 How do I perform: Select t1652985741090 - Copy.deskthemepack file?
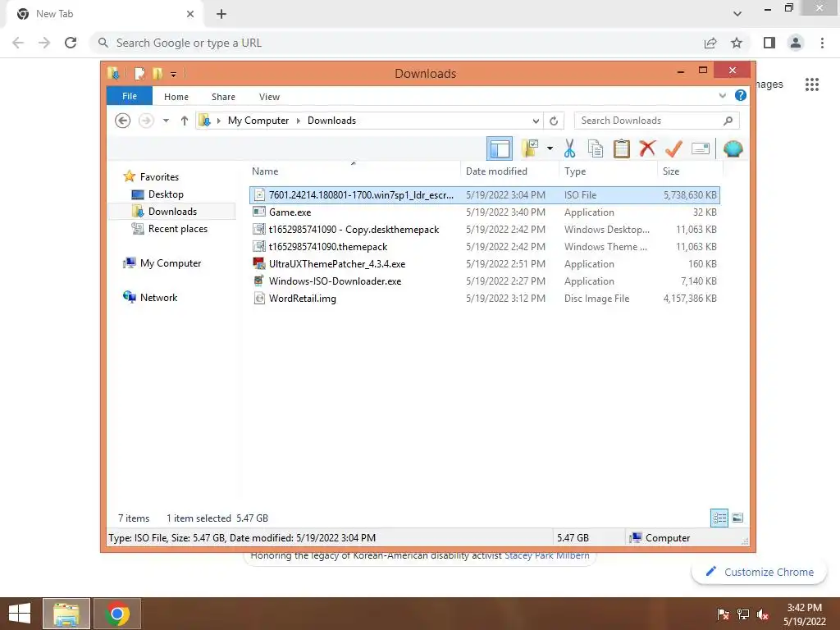point(484,230)
